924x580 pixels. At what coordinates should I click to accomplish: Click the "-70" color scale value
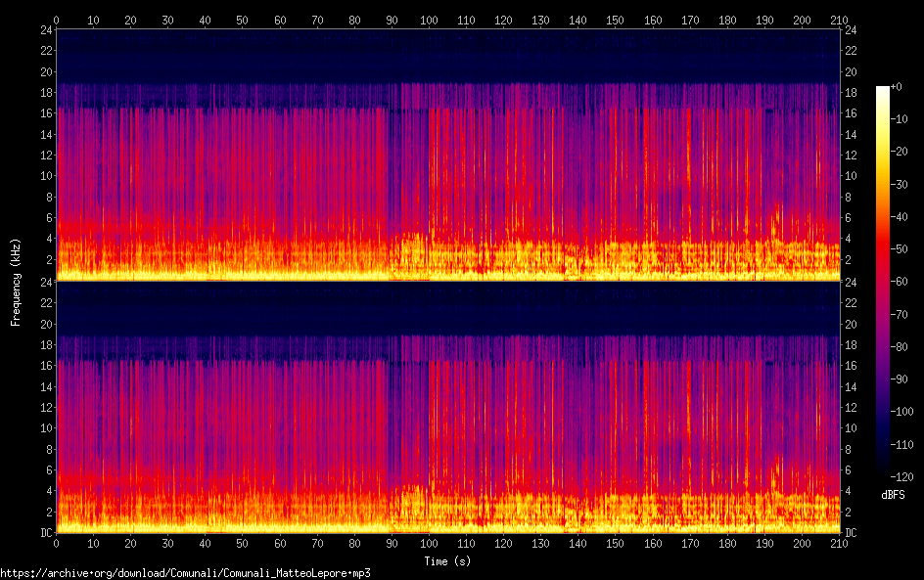(x=900, y=314)
